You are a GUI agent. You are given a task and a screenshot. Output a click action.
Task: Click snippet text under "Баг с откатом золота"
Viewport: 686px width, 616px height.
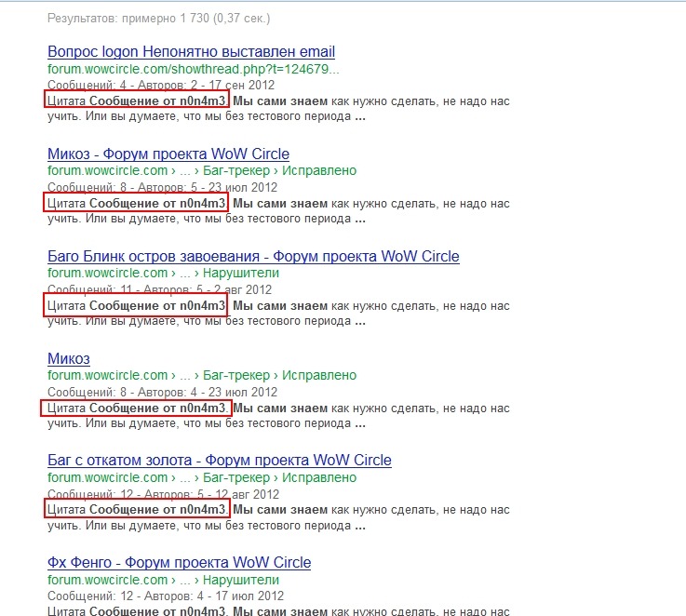click(278, 517)
